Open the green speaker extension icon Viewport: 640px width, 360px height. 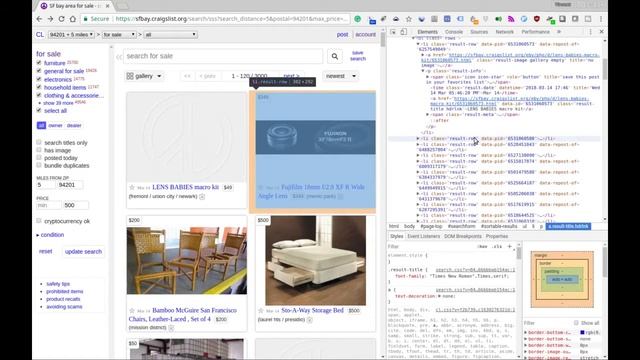point(498,19)
